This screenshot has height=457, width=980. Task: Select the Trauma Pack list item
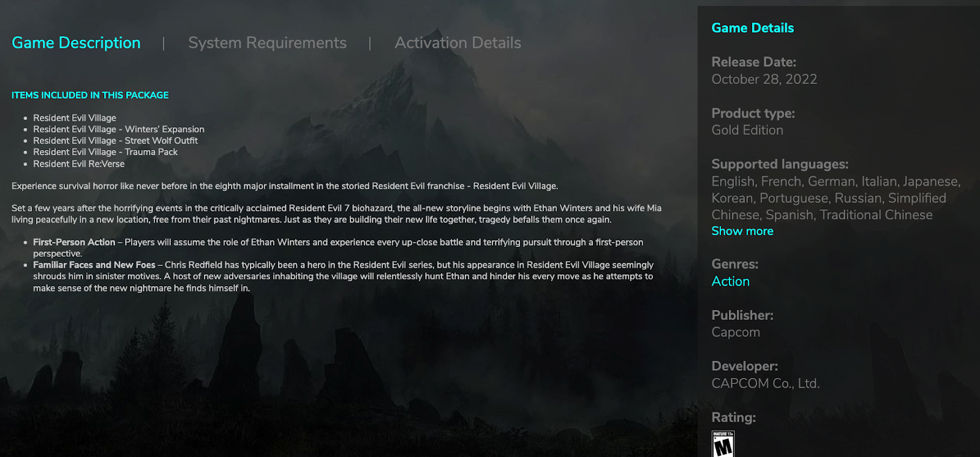[105, 152]
